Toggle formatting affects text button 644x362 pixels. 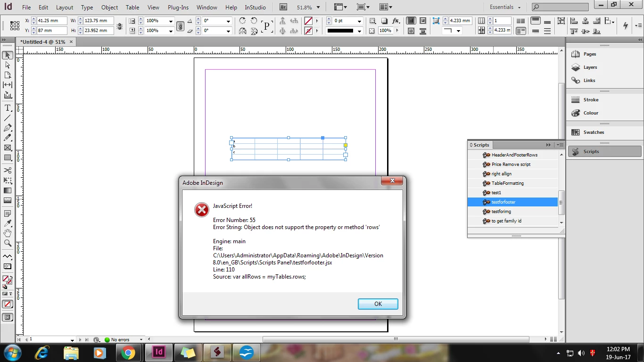(10, 294)
